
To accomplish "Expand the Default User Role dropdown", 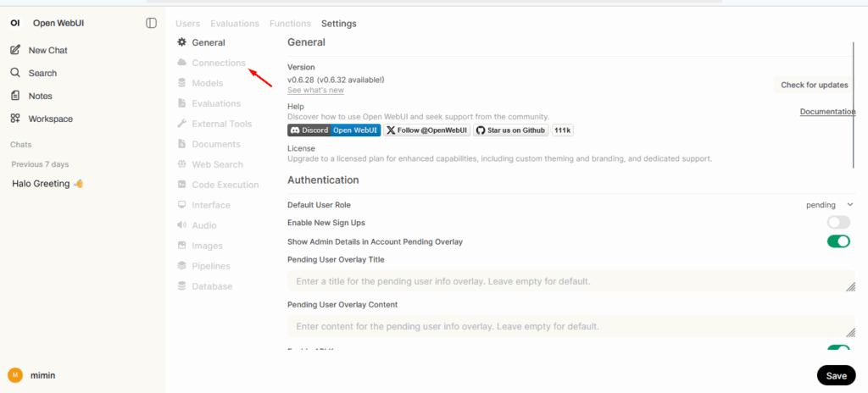I will (829, 205).
